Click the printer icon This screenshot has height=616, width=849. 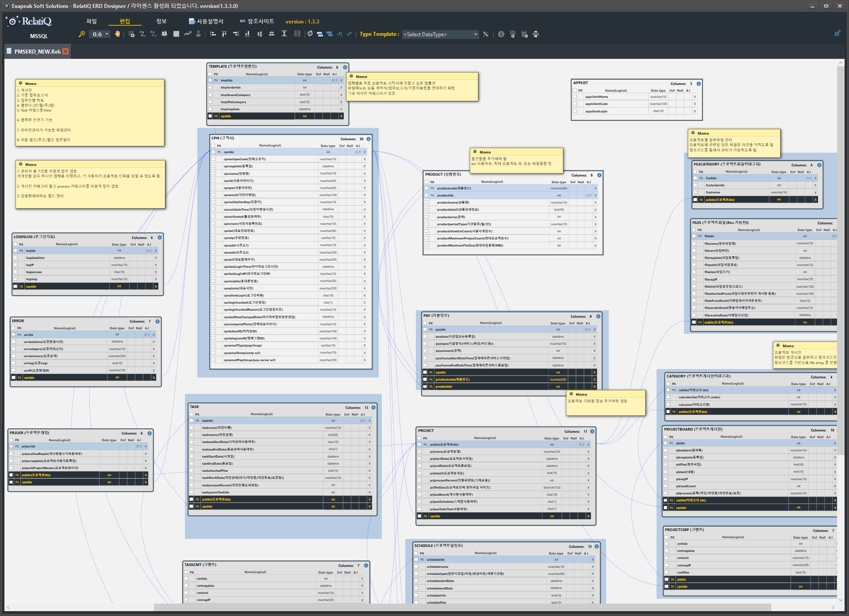point(536,34)
